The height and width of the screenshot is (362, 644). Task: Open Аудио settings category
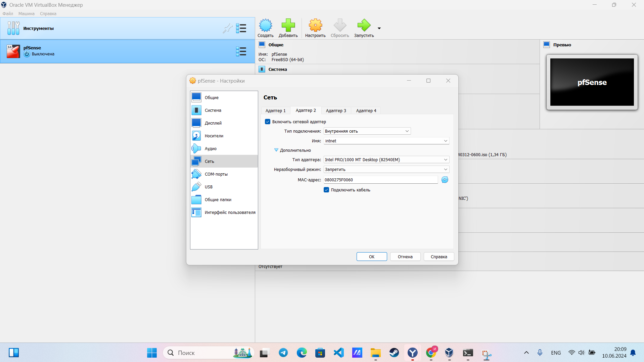(224, 148)
